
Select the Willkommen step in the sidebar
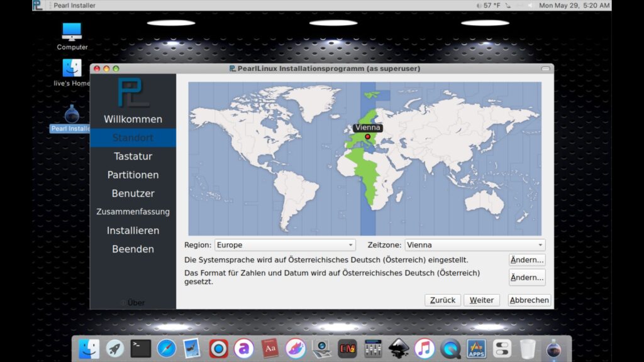pyautogui.click(x=133, y=119)
